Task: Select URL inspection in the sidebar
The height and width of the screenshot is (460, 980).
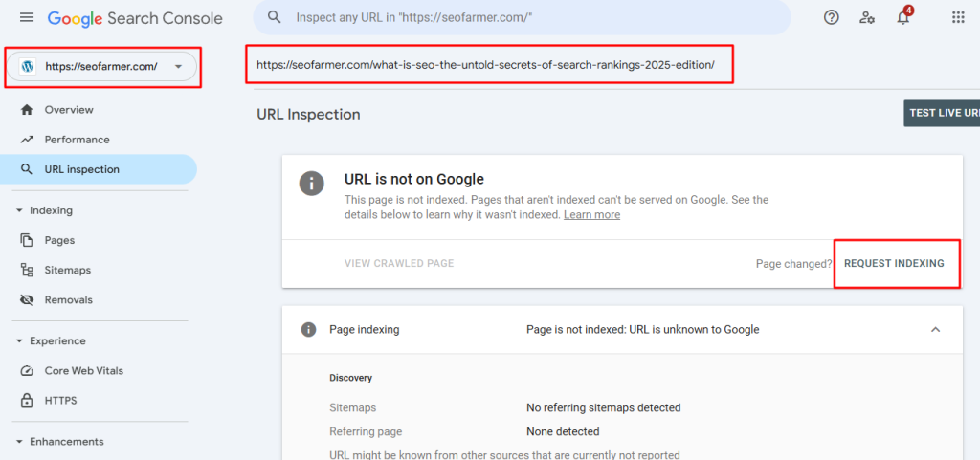Action: (x=99, y=170)
